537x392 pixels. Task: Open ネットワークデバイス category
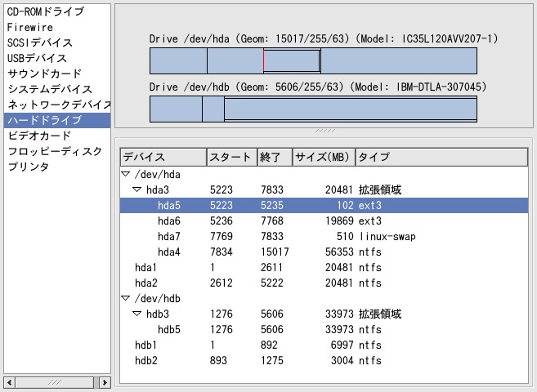[x=57, y=105]
